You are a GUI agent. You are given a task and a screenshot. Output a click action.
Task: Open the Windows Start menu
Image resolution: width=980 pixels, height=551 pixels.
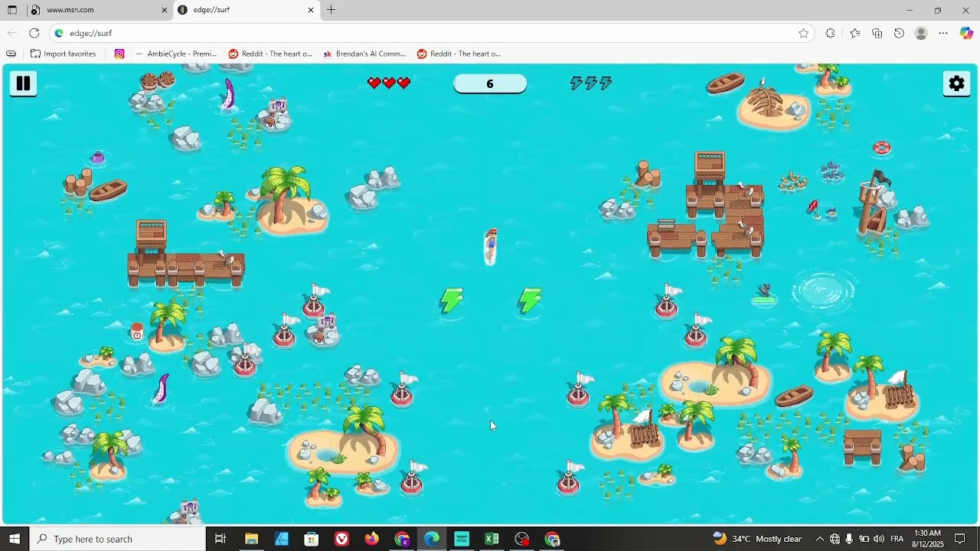pyautogui.click(x=15, y=539)
